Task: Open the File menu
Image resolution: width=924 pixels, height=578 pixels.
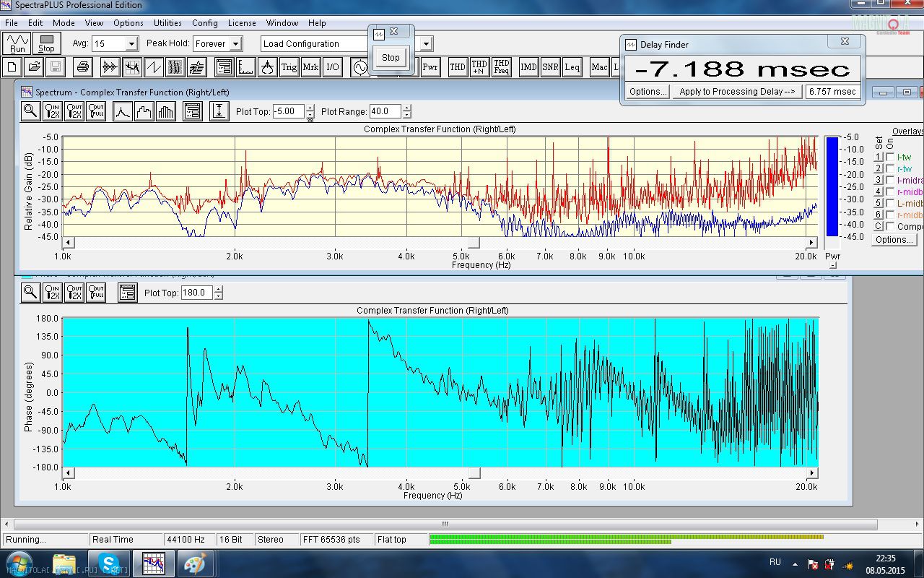Action: [x=11, y=23]
